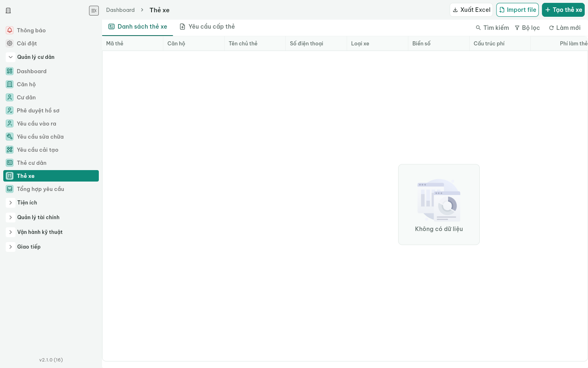
Task: Click the Phê duyệt hồ sơ icon
Action: coord(10,110)
